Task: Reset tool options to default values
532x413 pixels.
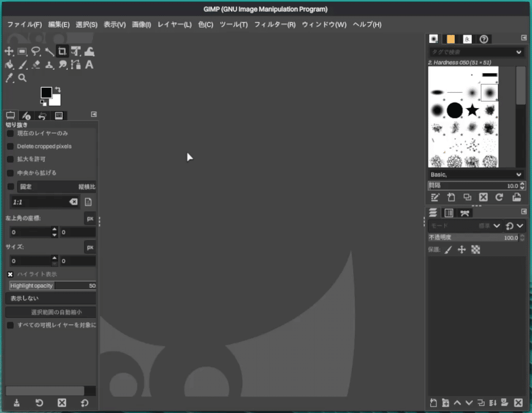Action: tap(85, 403)
